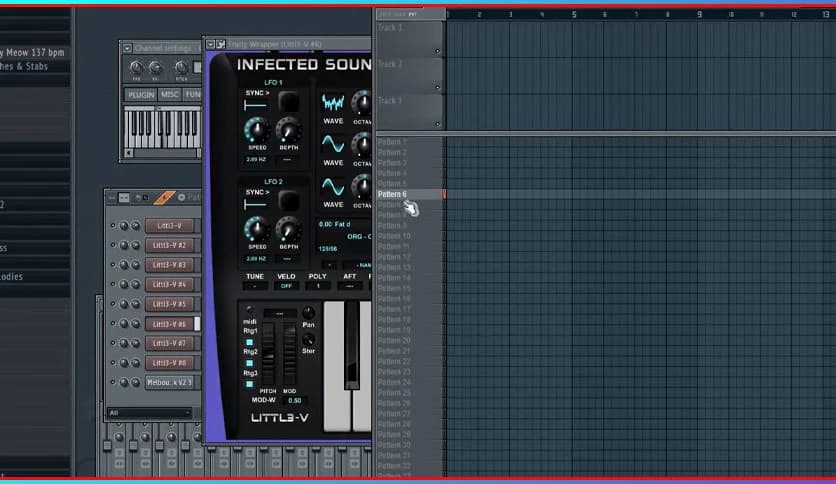Image resolution: width=836 pixels, height=484 pixels.
Task: Open the Channel settings window menu arrow
Action: [x=127, y=48]
